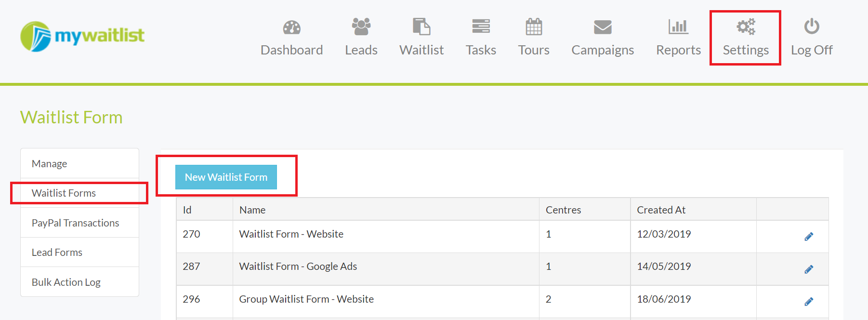This screenshot has height=320, width=868.
Task: Click the date 12/03/2019
Action: coord(664,234)
